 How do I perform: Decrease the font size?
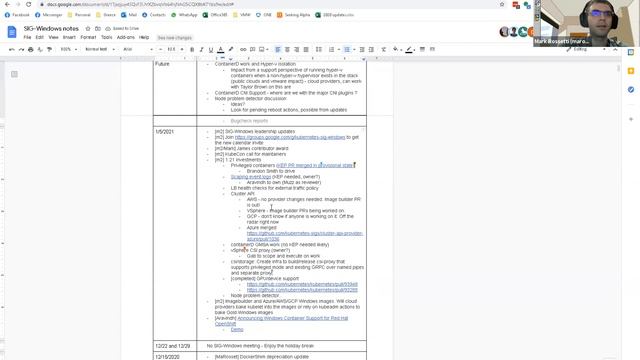click(160, 49)
